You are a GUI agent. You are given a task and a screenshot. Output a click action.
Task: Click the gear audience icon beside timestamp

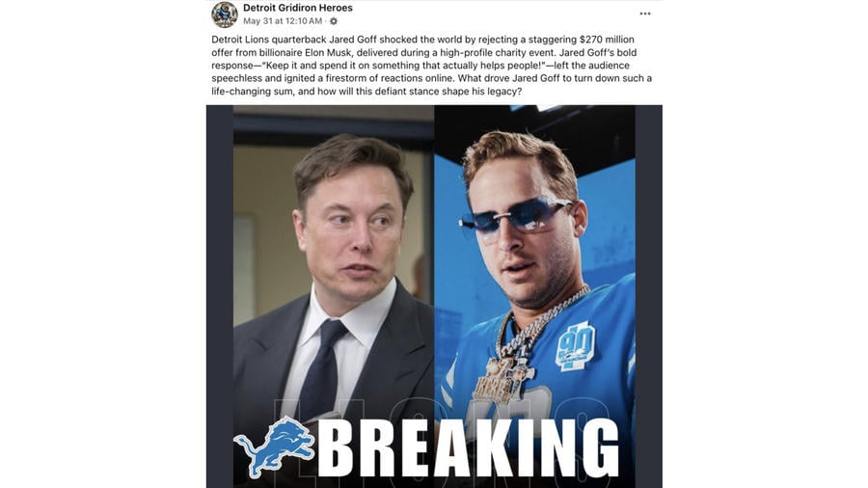334,21
